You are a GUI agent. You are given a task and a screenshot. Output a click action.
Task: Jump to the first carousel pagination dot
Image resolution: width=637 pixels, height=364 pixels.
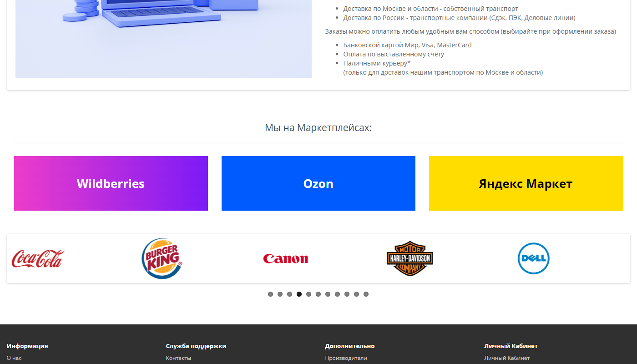point(270,294)
